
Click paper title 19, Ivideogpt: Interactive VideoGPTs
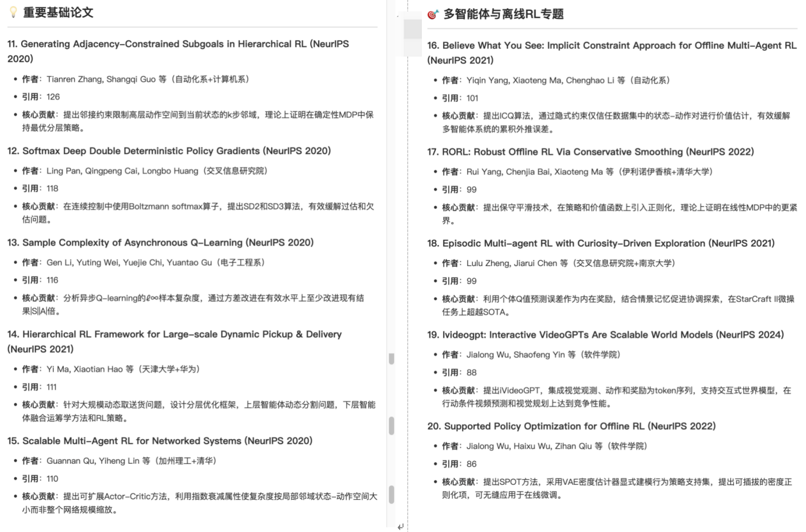pyautogui.click(x=605, y=335)
